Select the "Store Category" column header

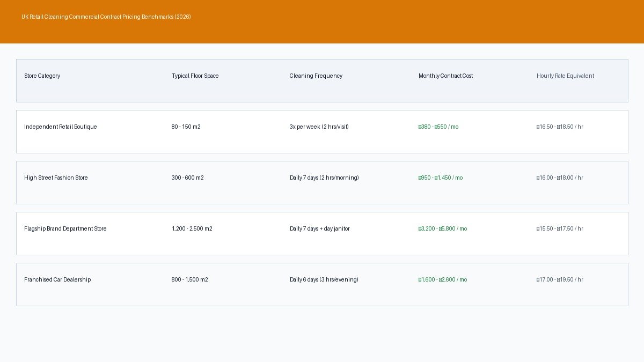pos(42,76)
